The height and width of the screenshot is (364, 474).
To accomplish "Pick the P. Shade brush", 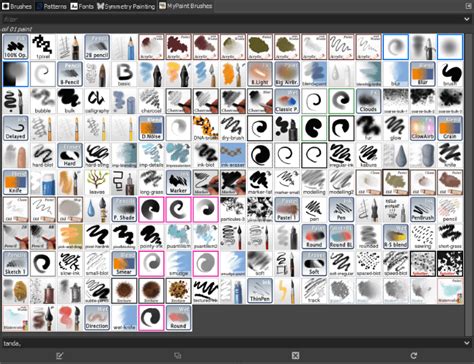I will click(124, 210).
